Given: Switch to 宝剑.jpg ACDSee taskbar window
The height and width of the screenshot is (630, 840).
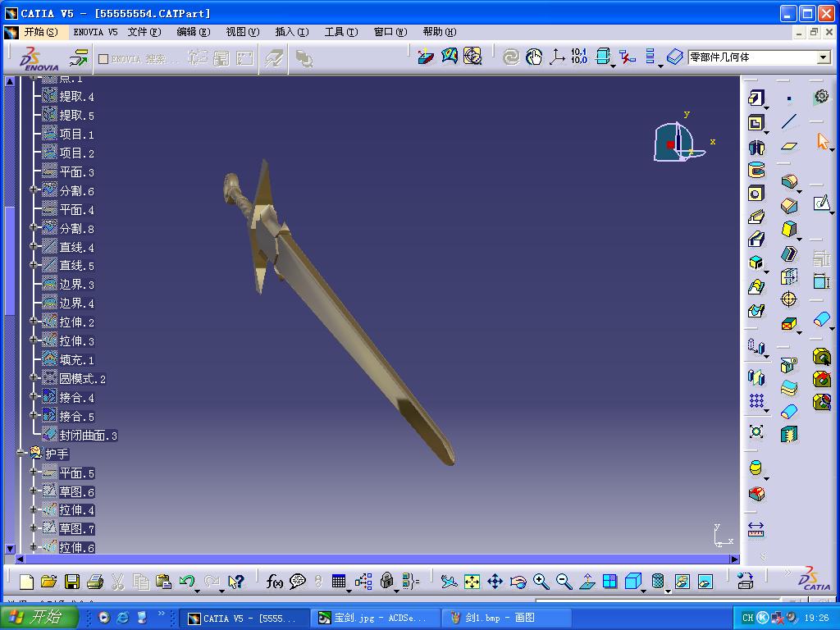Looking at the screenshot, I should click(375, 618).
